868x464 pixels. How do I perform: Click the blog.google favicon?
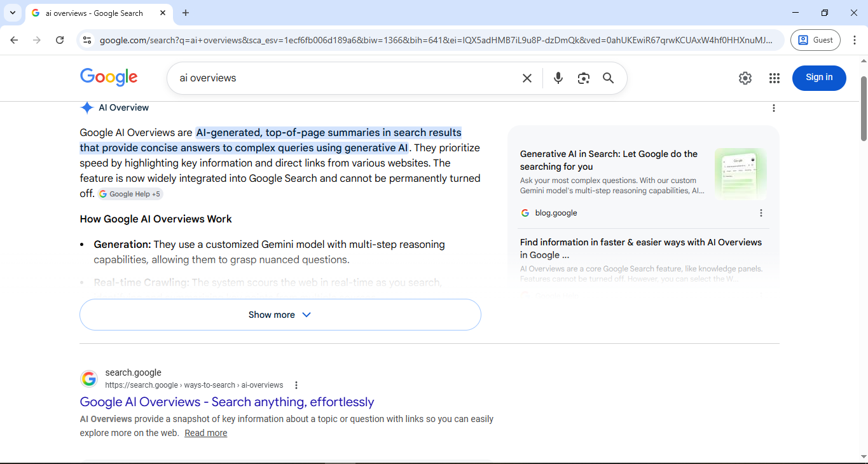click(525, 213)
